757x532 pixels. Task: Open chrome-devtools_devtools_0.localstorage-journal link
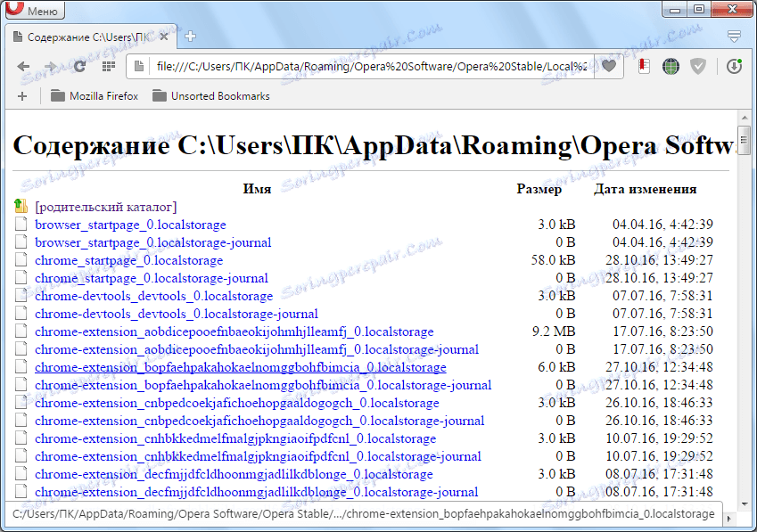point(177,314)
